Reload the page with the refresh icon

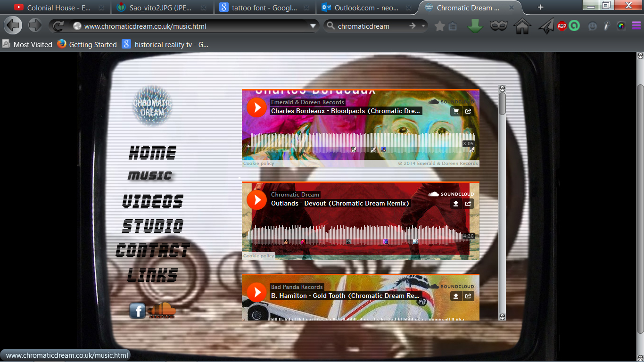pyautogui.click(x=58, y=26)
